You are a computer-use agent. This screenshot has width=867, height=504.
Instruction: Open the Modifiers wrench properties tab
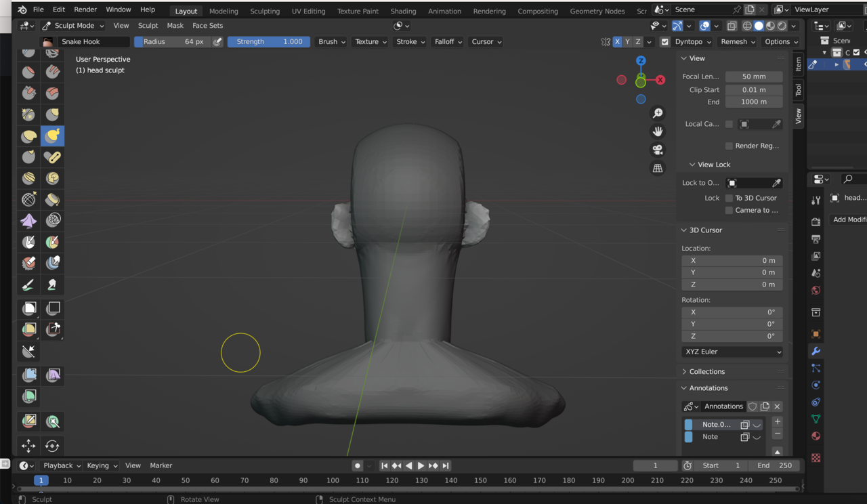[816, 351]
